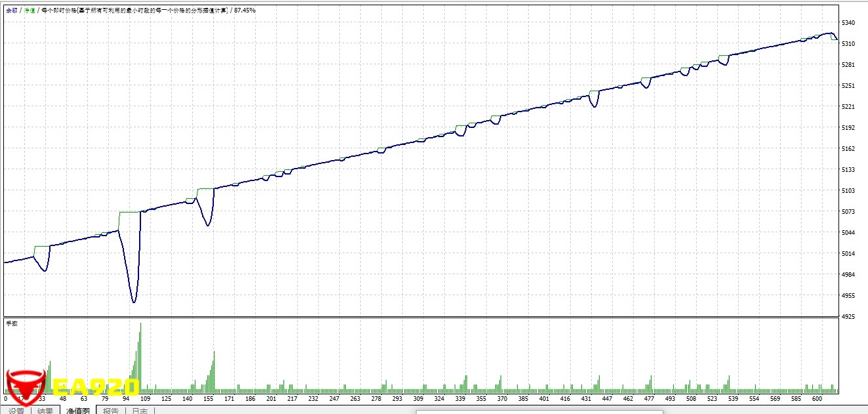This screenshot has height=414, width=868.
Task: Click the deepest drawdown trough near 4955
Action: coord(134,302)
